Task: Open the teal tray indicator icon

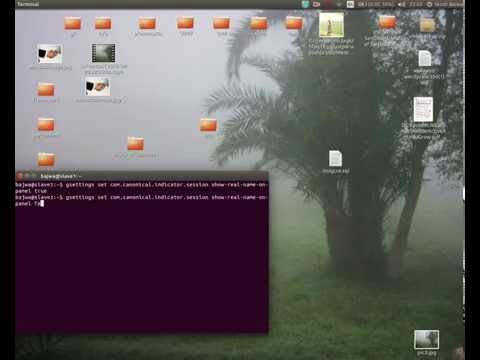Action: click(305, 4)
